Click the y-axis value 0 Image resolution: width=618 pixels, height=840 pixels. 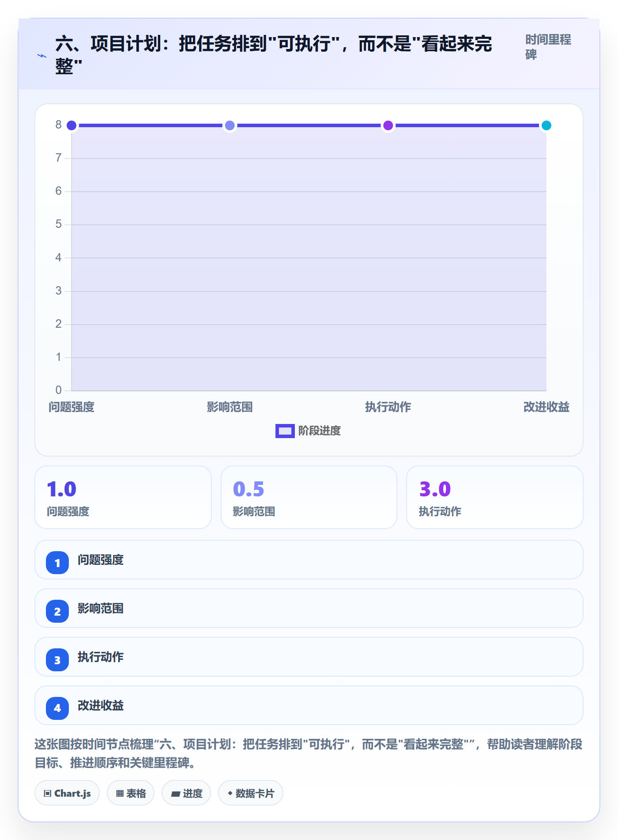coord(58,390)
